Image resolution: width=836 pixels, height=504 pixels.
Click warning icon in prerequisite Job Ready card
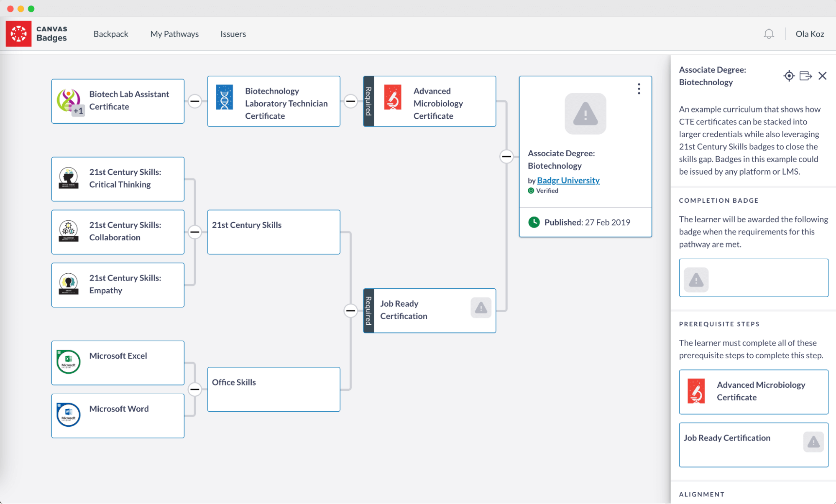(813, 442)
